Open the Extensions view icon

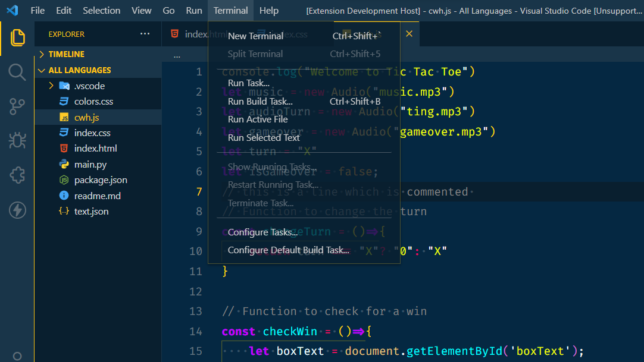pyautogui.click(x=17, y=175)
